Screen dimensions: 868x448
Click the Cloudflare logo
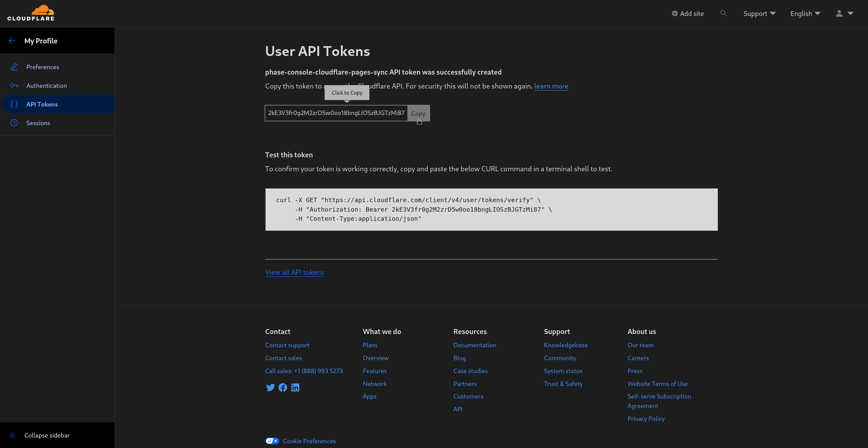point(31,13)
